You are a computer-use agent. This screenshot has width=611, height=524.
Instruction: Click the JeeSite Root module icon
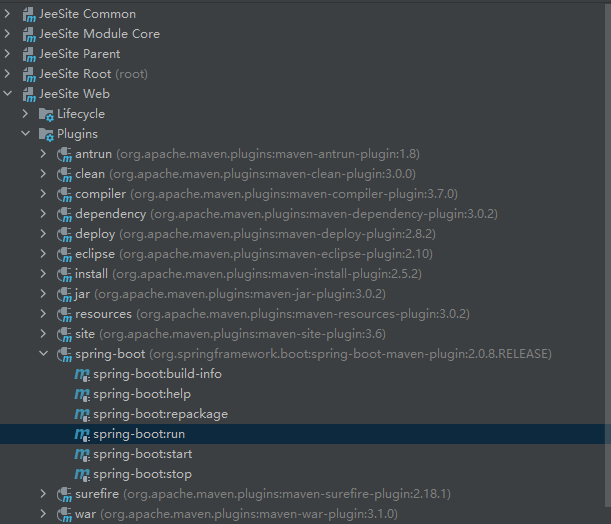point(29,75)
